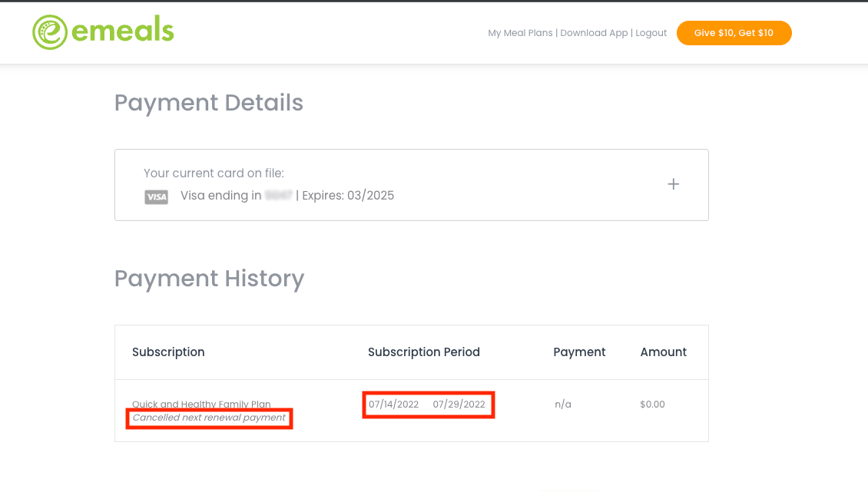Click Payment History heading
This screenshot has height=492, width=868.
(209, 279)
